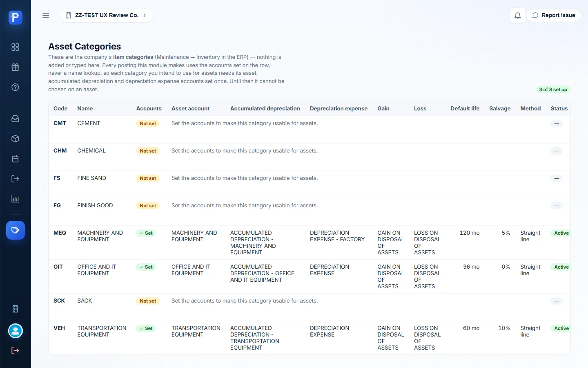Click the FINISH GOOD category name

pyautogui.click(x=95, y=205)
